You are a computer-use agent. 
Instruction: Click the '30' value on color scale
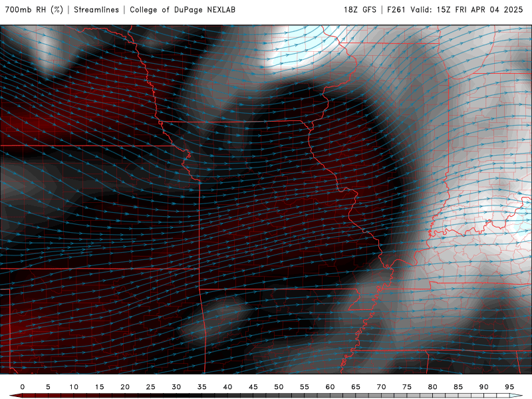[176, 387]
